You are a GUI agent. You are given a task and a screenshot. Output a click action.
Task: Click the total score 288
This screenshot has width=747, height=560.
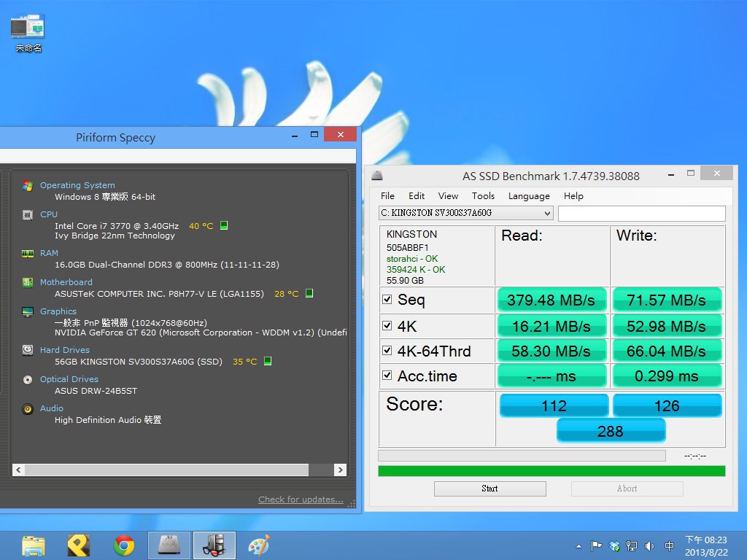(x=611, y=431)
